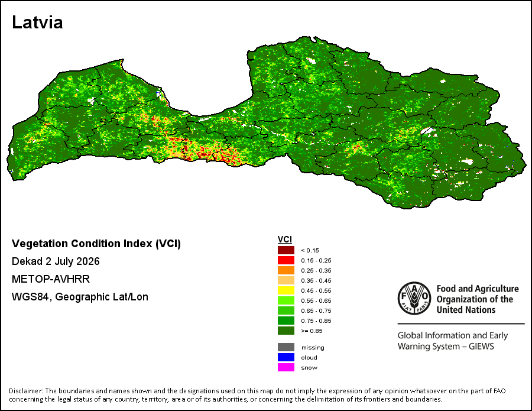The width and height of the screenshot is (532, 411).
Task: Select the blue cloud swatch
Action: 286,357
